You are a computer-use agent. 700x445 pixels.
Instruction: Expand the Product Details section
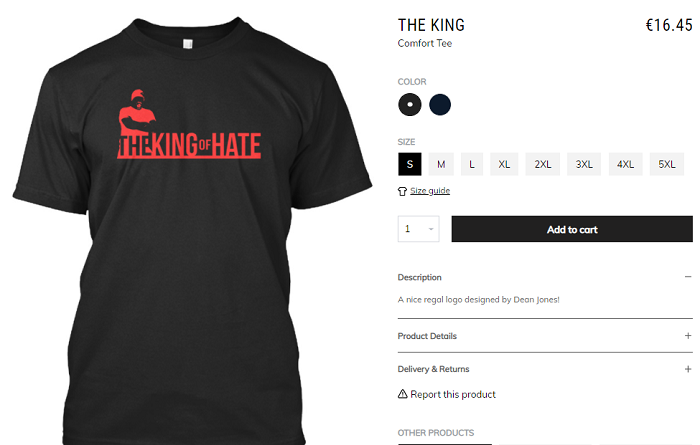(x=545, y=336)
